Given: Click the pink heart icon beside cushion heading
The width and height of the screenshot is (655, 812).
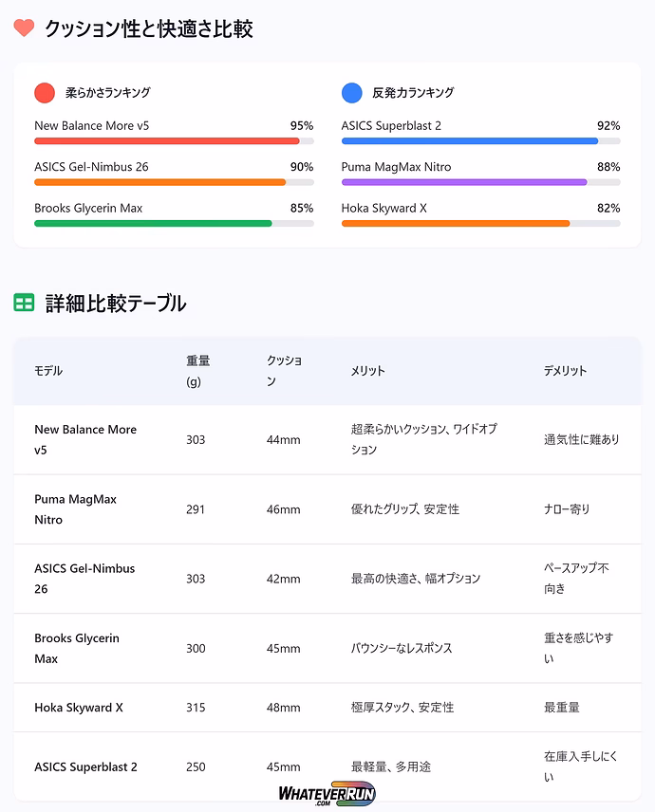Looking at the screenshot, I should [25, 28].
